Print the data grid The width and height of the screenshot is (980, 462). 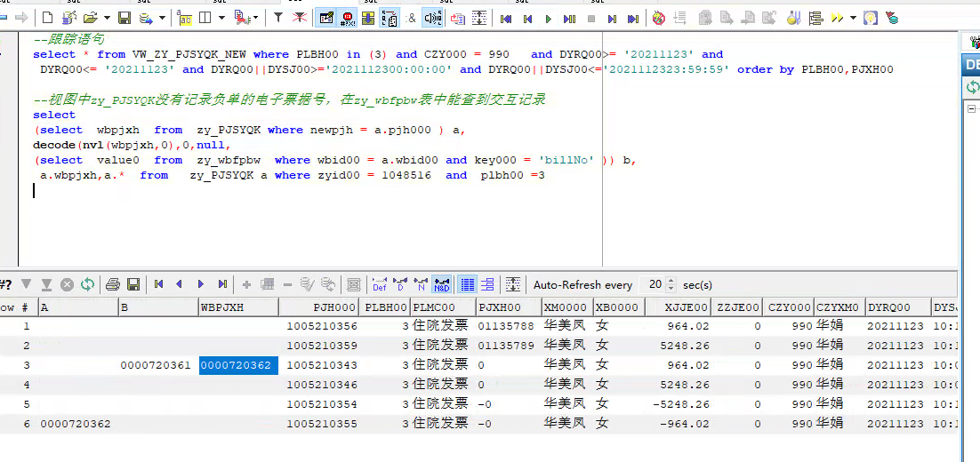pos(113,284)
